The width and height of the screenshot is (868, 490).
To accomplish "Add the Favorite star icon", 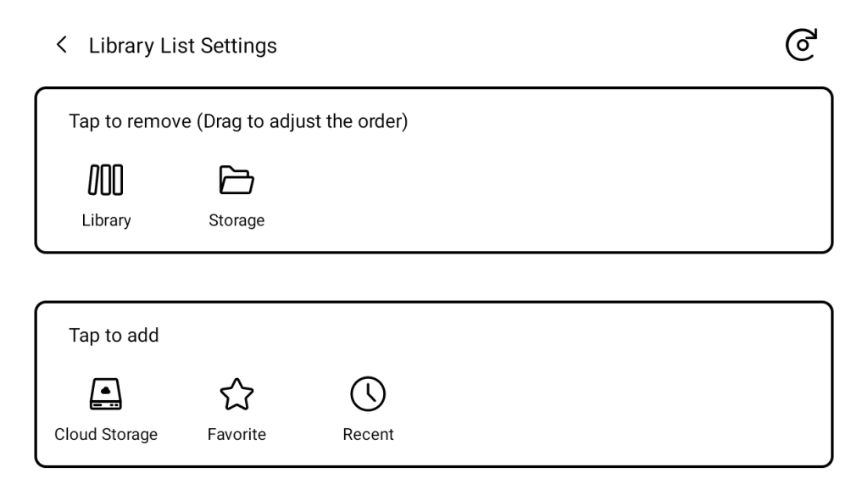I will [236, 393].
